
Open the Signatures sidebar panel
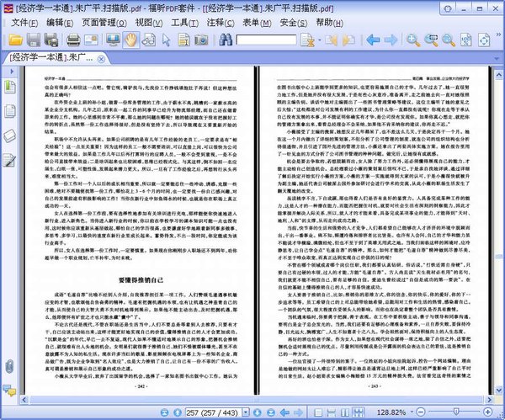pos(9,160)
